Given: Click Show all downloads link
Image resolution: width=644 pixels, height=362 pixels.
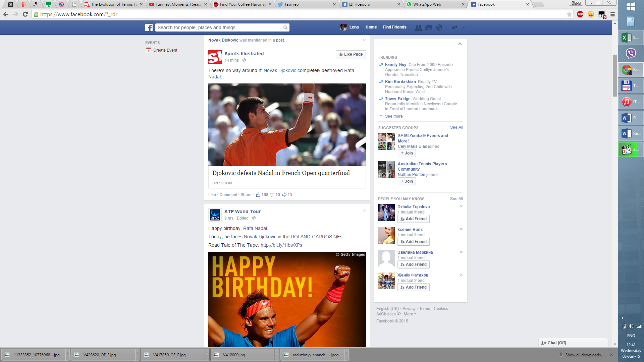Looking at the screenshot, I should point(584,355).
